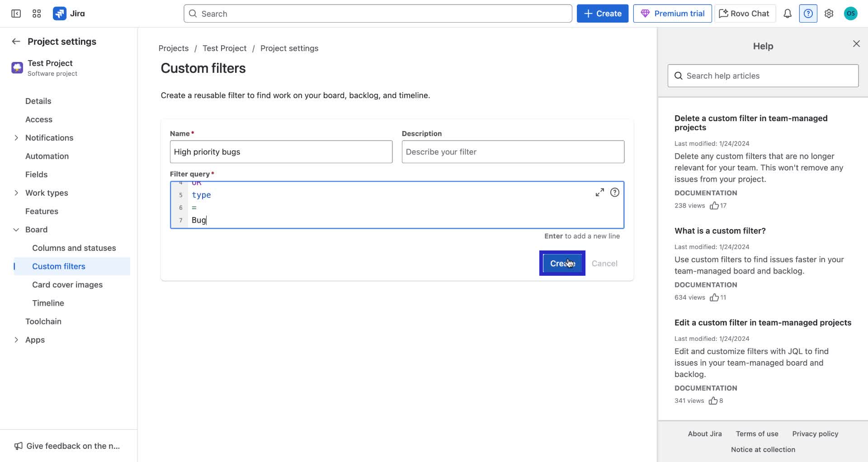Click the help question mark icon
Viewport: 868px width, 462px height.
coord(808,14)
